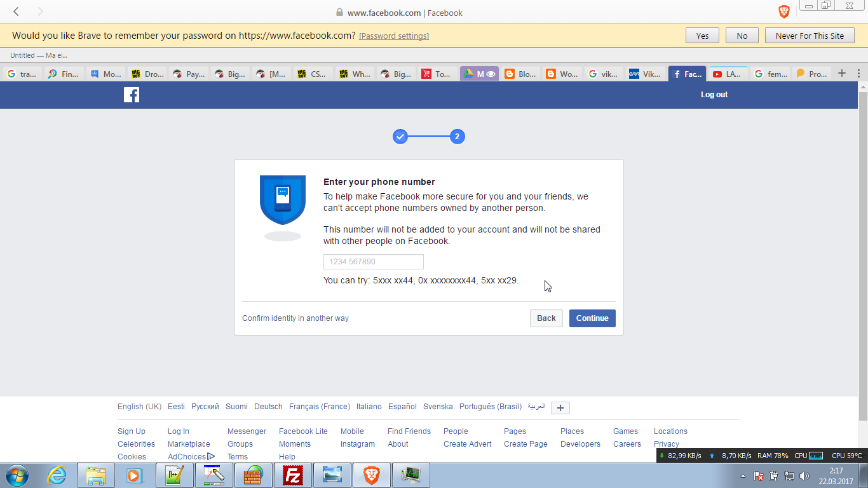Open the Brave shields lion icon
The image size is (868, 488).
[x=783, y=11]
